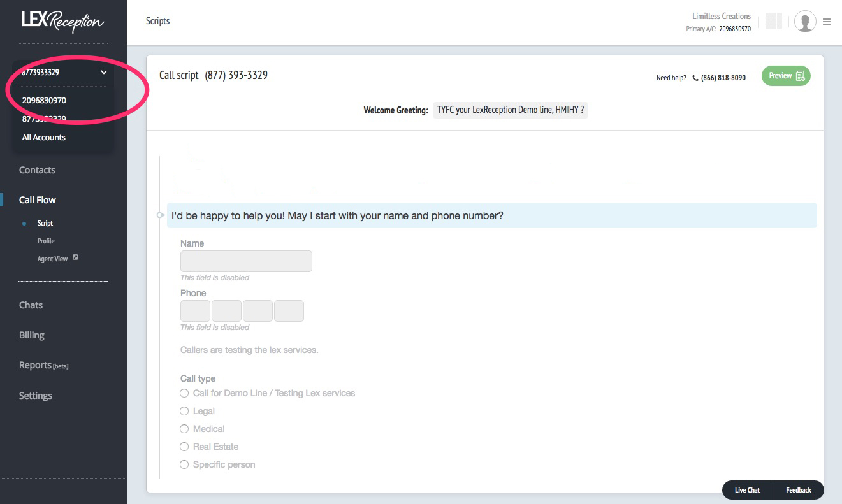
Task: Choose All Accounts in dropdown
Action: tap(43, 137)
